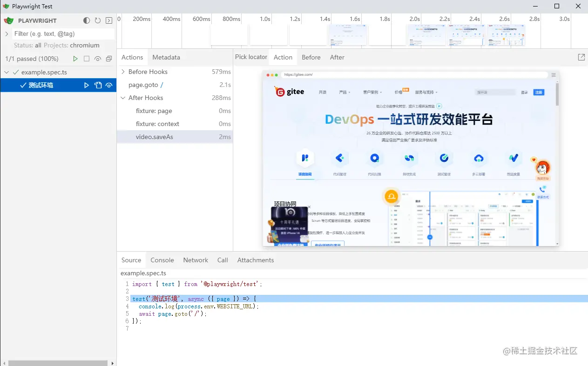Click the 3.0s timeline marker
This screenshot has width=588, height=366.
click(x=564, y=19)
